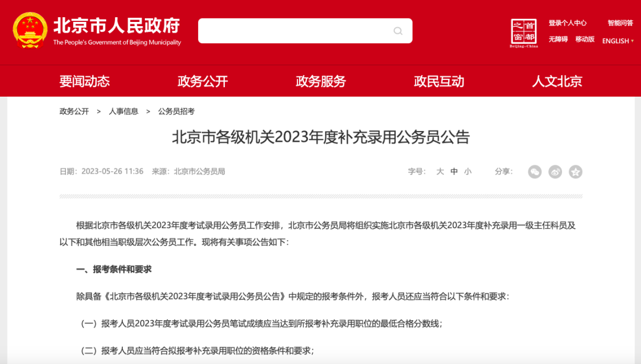Image resolution: width=641 pixels, height=364 pixels.
Task: Click the search magnifier icon
Action: pos(398,31)
